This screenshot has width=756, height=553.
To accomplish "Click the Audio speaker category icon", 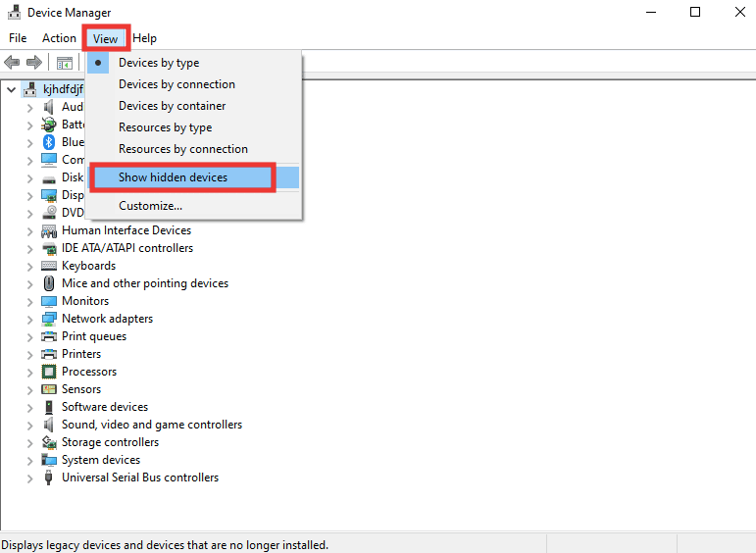I will tap(49, 107).
